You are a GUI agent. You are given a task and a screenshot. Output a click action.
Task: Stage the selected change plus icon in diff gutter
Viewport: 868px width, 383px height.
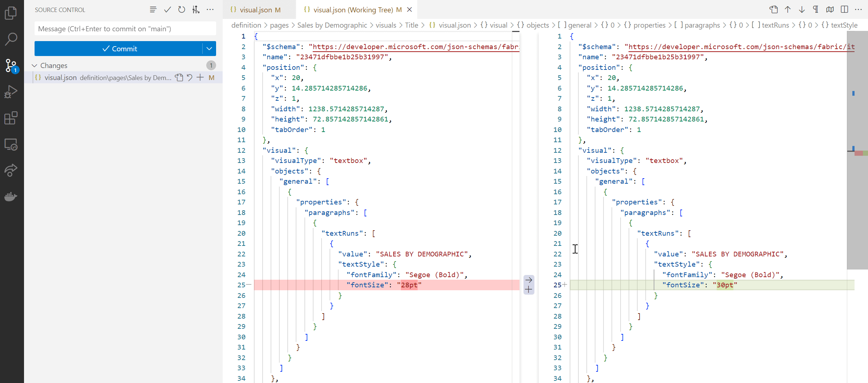(x=529, y=290)
